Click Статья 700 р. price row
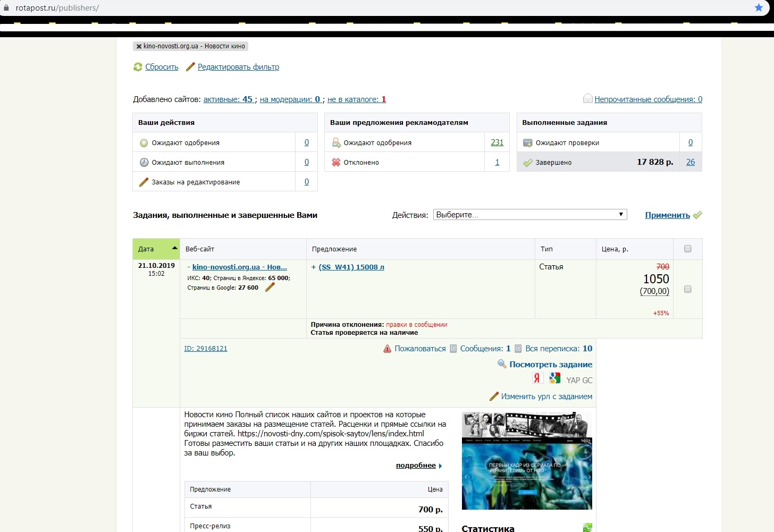 pos(317,508)
